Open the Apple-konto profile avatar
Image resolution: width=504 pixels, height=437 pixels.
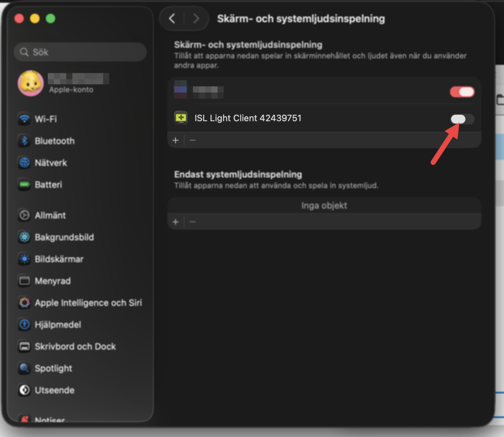[31, 83]
